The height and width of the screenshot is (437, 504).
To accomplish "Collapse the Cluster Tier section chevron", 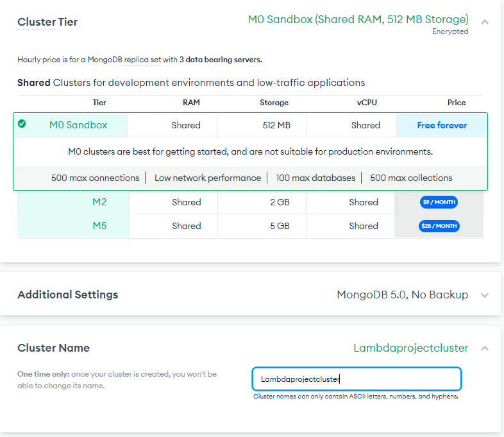I will [x=485, y=22].
